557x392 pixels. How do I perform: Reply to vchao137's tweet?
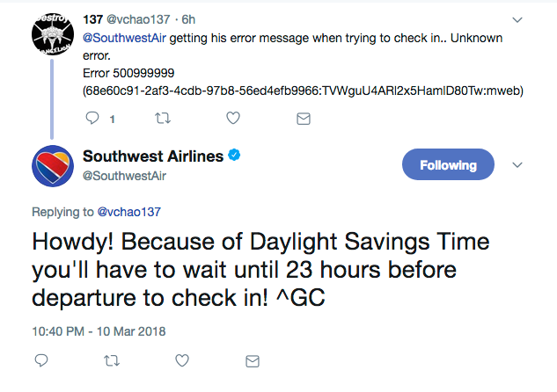pos(92,117)
